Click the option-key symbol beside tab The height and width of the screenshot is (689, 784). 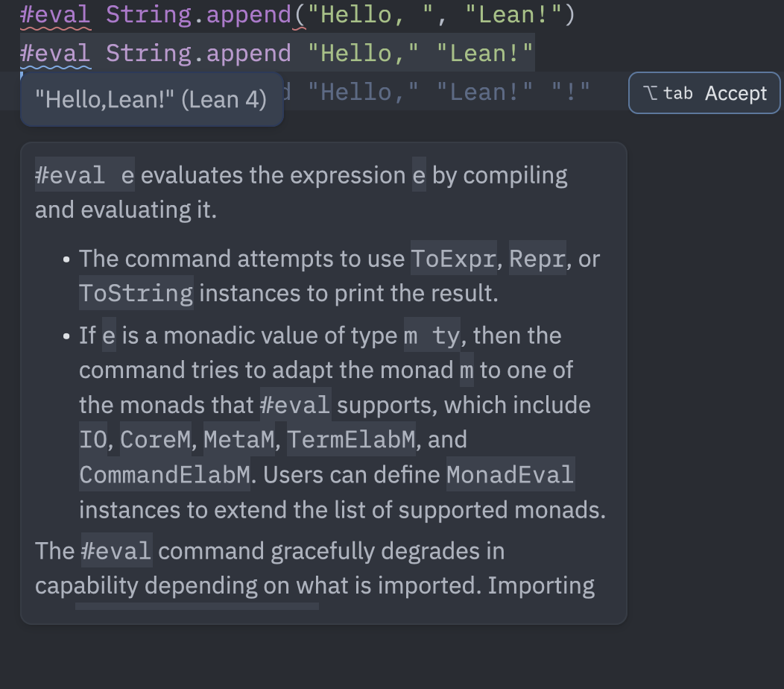pos(650,93)
